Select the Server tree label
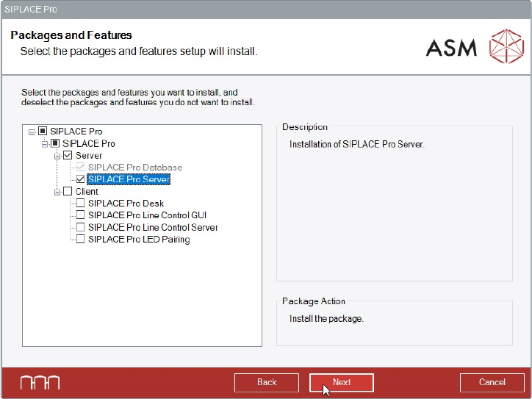 coord(89,155)
